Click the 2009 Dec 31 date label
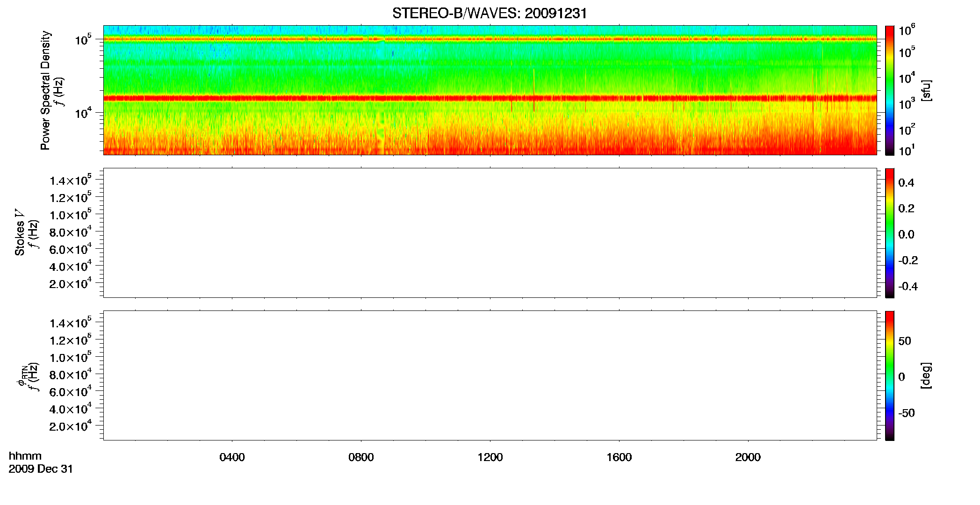The width and height of the screenshot is (980, 505). tap(41, 469)
